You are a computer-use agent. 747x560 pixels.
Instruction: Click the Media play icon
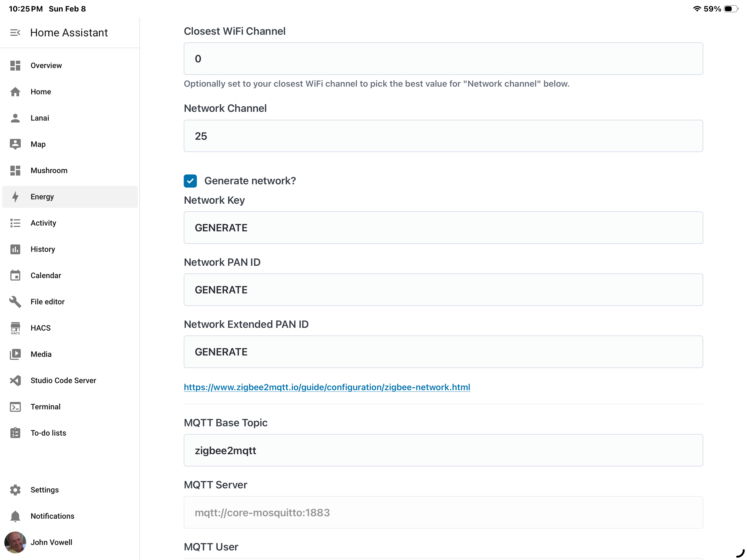pyautogui.click(x=15, y=354)
